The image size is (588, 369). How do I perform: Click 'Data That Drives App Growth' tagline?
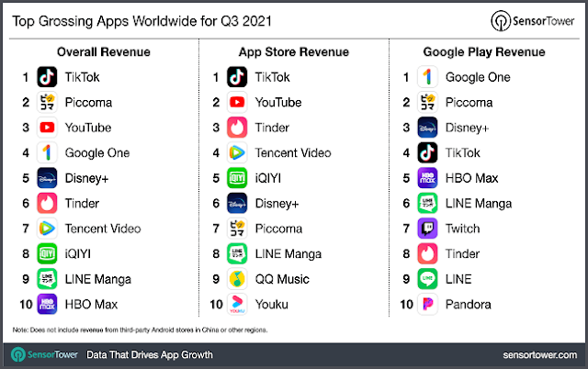[150, 354]
